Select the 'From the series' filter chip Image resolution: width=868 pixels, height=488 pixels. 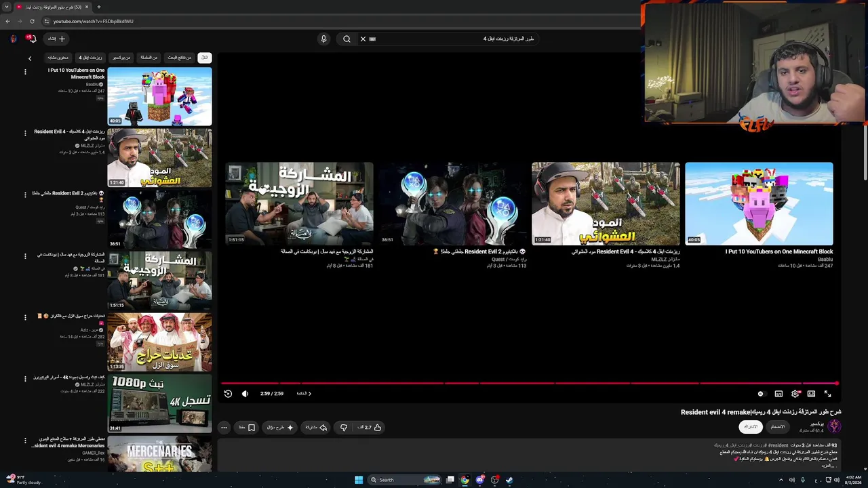click(x=149, y=58)
